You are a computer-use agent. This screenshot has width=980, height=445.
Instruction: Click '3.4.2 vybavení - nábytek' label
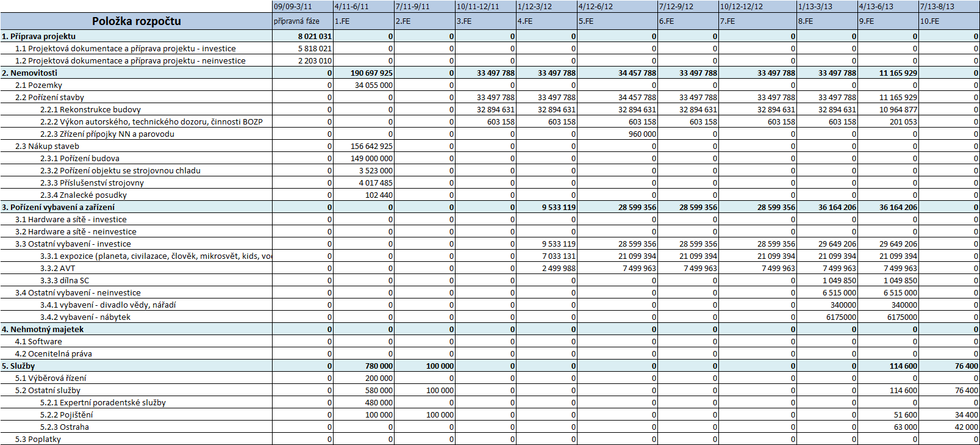coord(85,317)
